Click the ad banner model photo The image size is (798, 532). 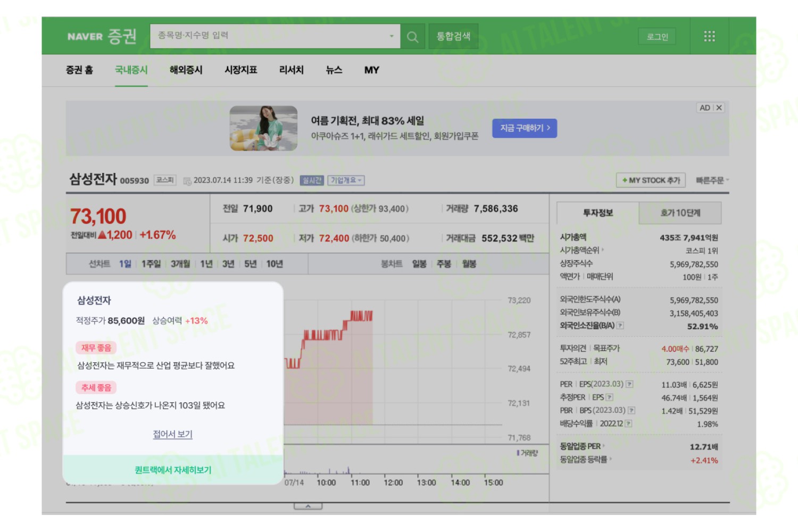[x=263, y=128]
